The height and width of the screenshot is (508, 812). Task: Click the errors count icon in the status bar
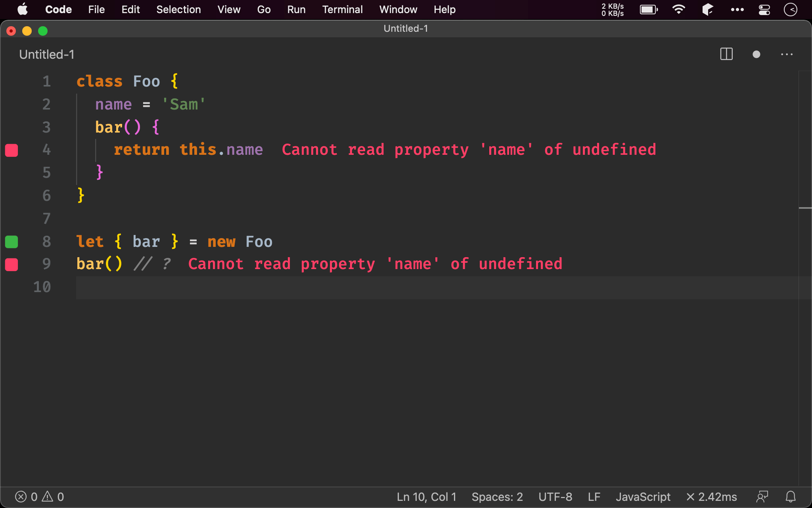tap(21, 496)
